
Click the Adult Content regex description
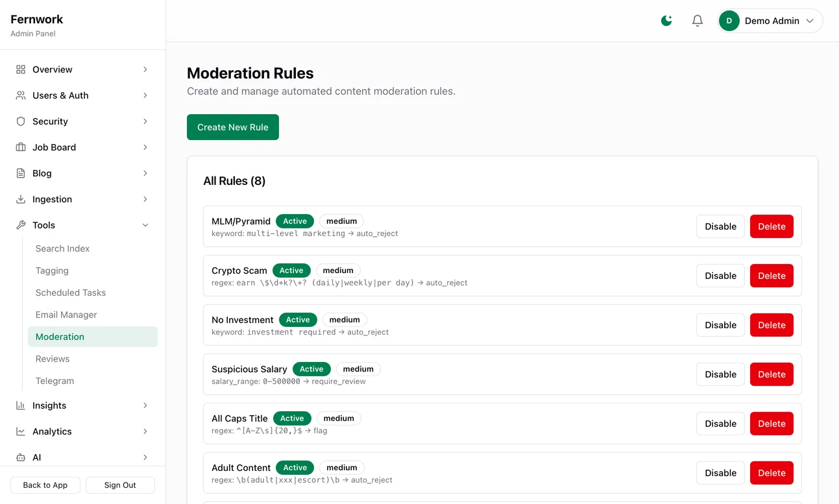pos(302,480)
